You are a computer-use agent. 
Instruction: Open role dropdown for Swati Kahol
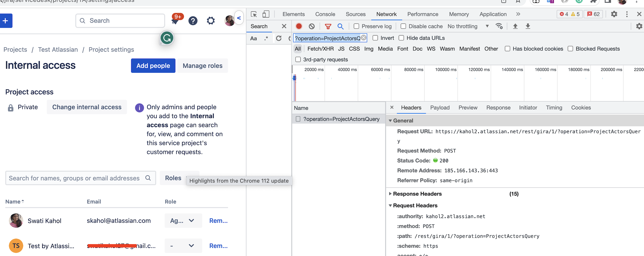click(183, 221)
